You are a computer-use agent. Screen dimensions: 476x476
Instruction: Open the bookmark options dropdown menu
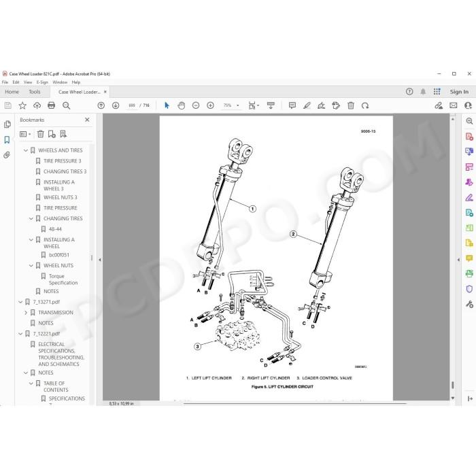(x=25, y=134)
